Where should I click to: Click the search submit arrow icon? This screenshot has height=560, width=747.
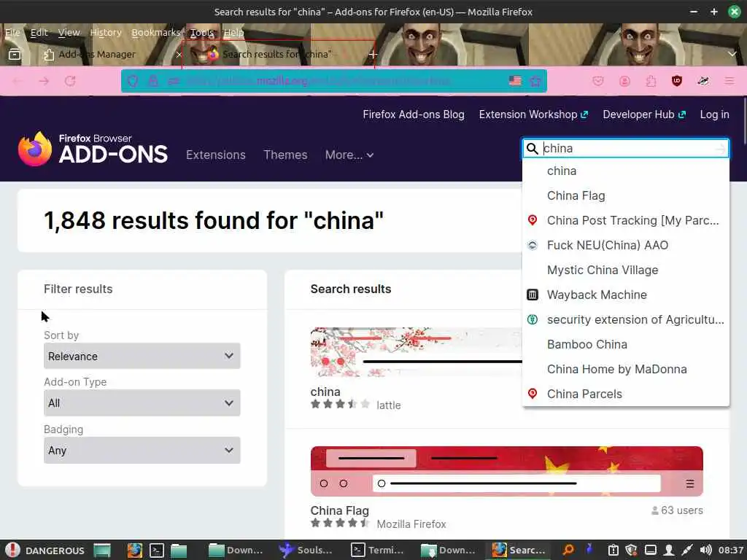pyautogui.click(x=720, y=149)
